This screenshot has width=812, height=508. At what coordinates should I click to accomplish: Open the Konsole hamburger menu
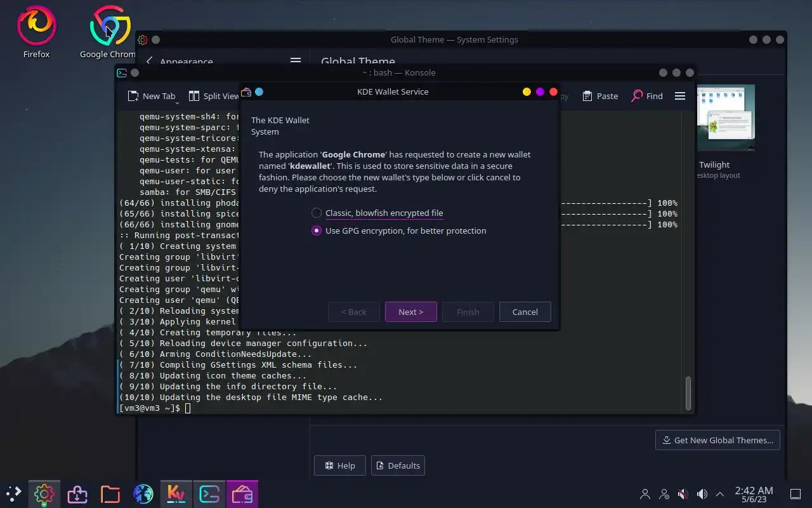(x=680, y=96)
